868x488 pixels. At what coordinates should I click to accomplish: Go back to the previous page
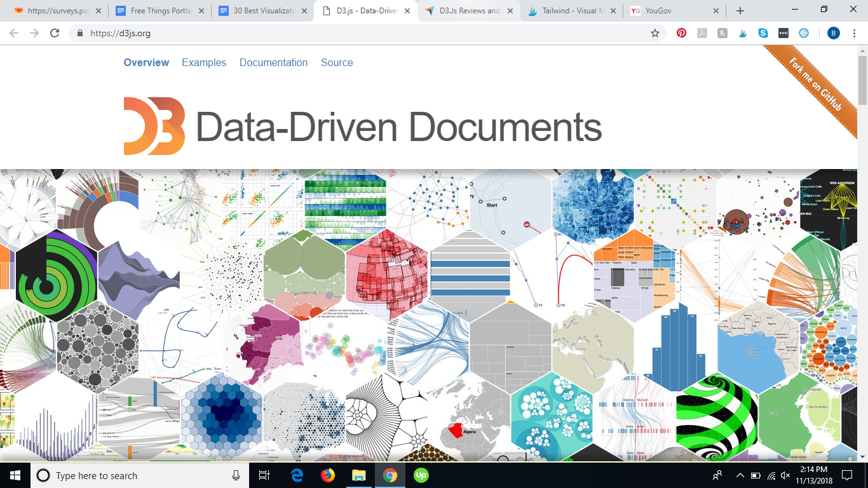(14, 33)
